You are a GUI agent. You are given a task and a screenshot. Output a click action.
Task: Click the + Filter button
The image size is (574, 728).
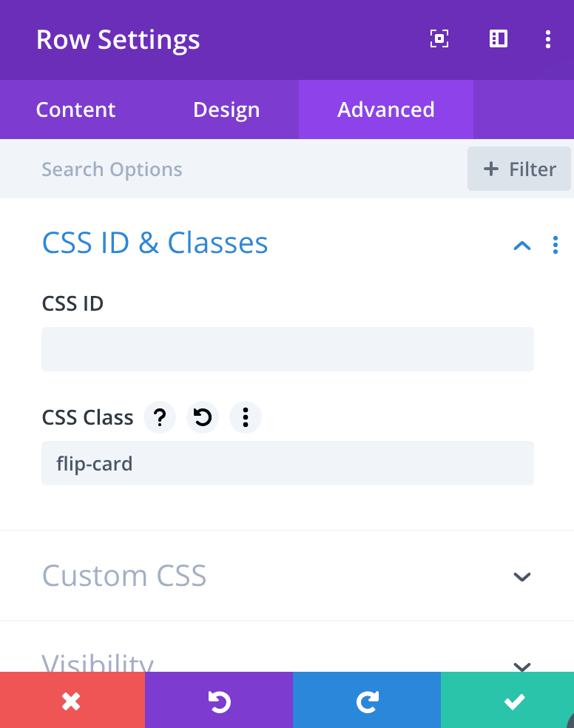pos(519,169)
